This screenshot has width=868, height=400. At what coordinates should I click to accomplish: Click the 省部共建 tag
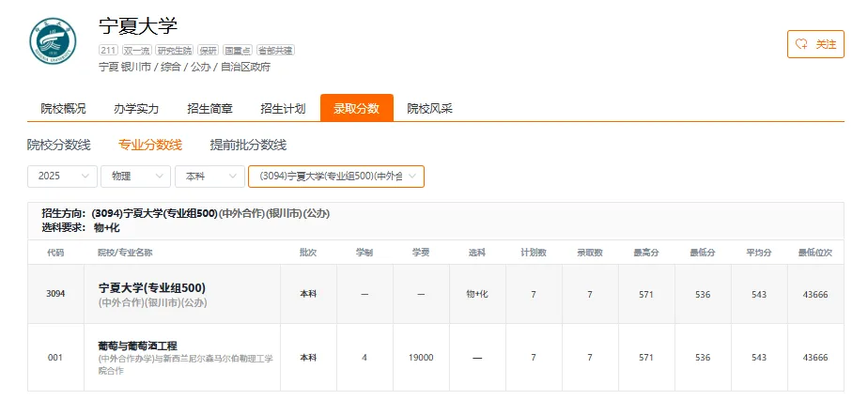[275, 51]
